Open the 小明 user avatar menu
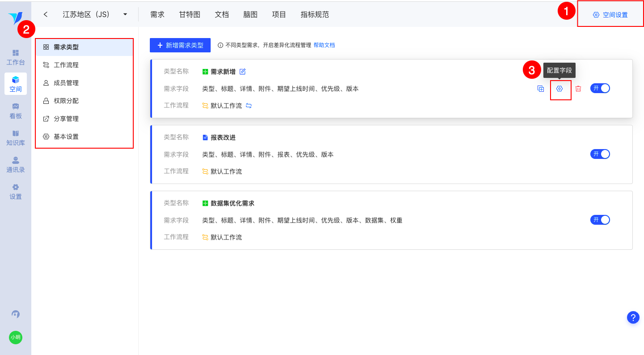The height and width of the screenshot is (355, 644). coord(16,337)
